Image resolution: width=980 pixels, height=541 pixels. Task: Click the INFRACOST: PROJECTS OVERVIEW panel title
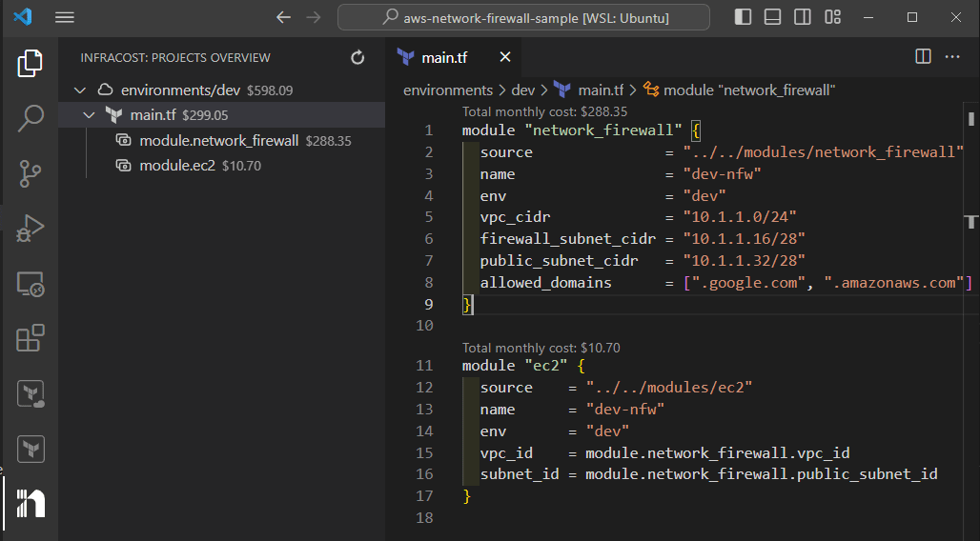pos(175,57)
